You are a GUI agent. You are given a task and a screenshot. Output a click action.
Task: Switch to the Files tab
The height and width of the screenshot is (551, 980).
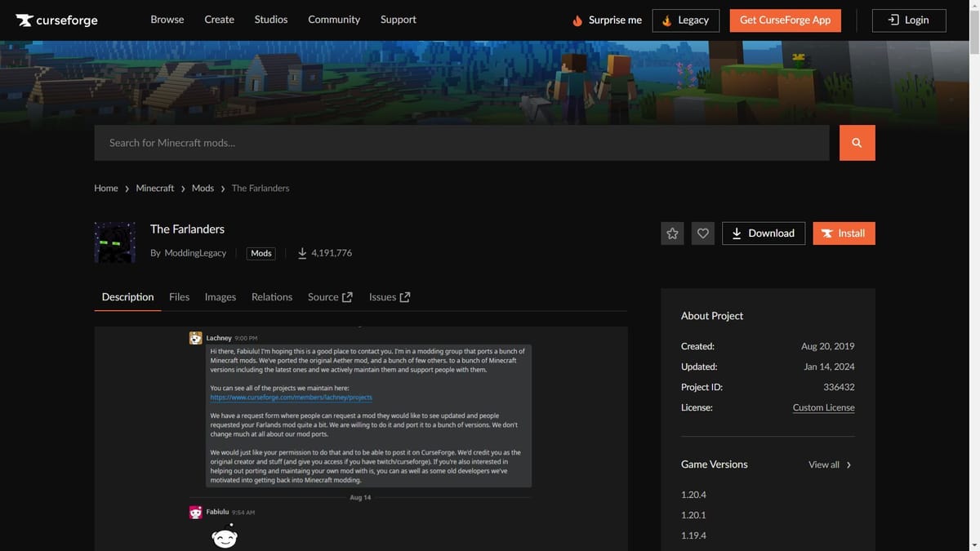(x=179, y=297)
